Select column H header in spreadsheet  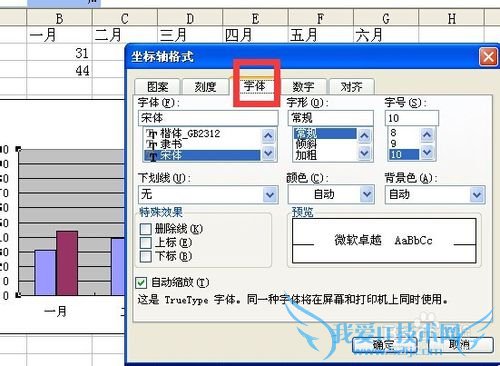[451, 18]
